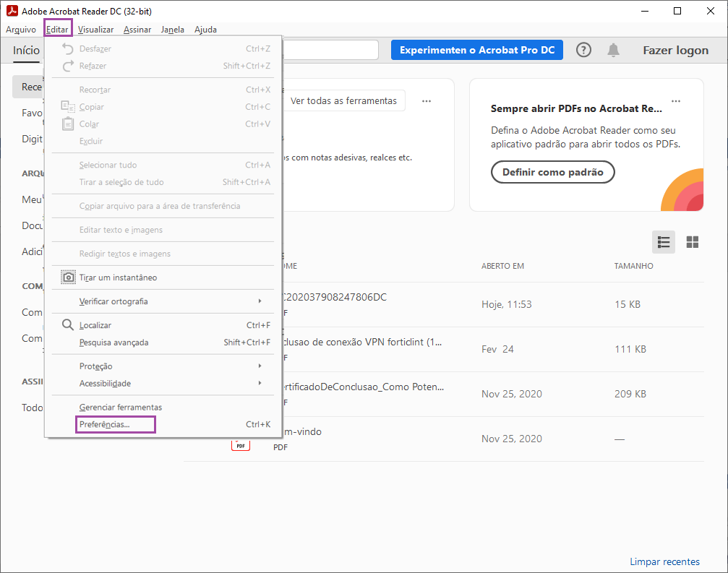This screenshot has height=573, width=728.
Task: Click the Copiar icon in Edit menu
Action: click(x=68, y=107)
